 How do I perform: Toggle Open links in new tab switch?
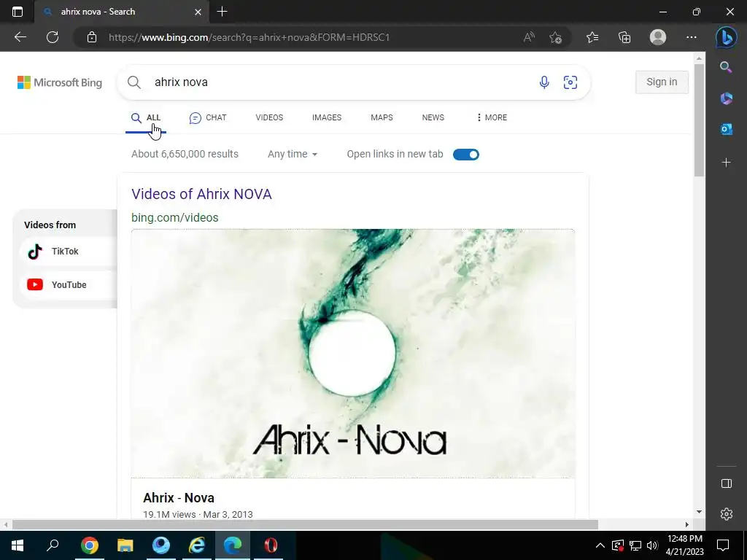click(465, 155)
